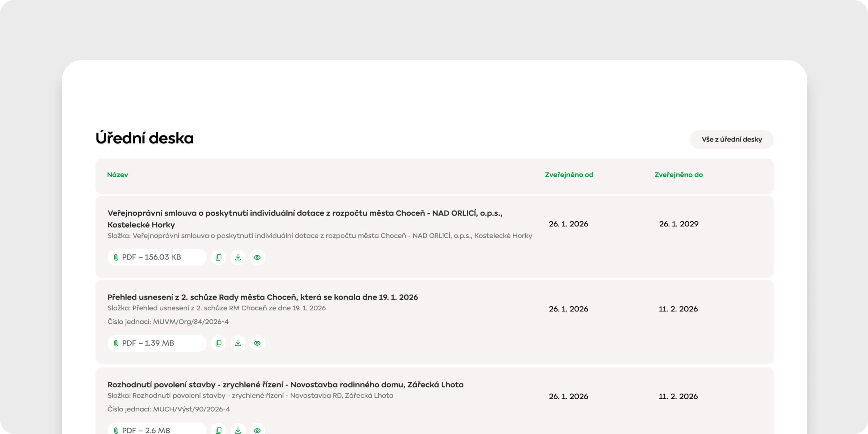Copy link for the Veřejnoprávní smlouva PDF

[218, 257]
